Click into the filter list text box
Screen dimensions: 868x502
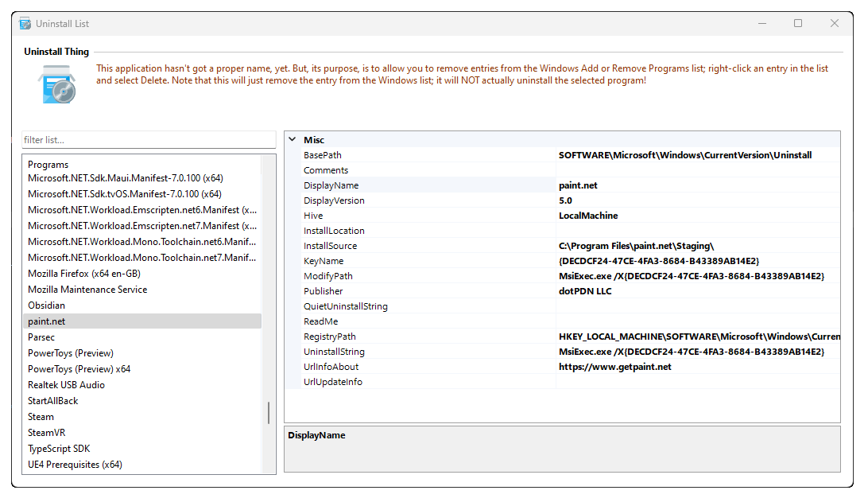point(149,140)
